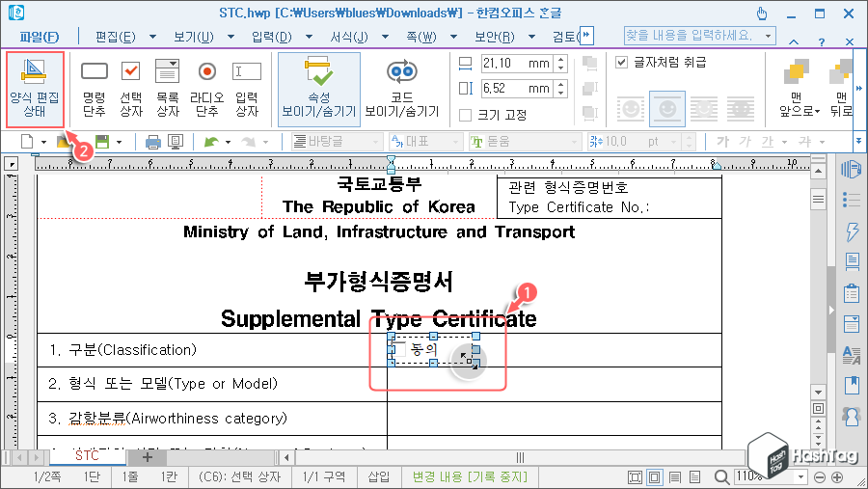Open the 쪽 menu
Image resolution: width=868 pixels, height=489 pixels.
[x=421, y=37]
